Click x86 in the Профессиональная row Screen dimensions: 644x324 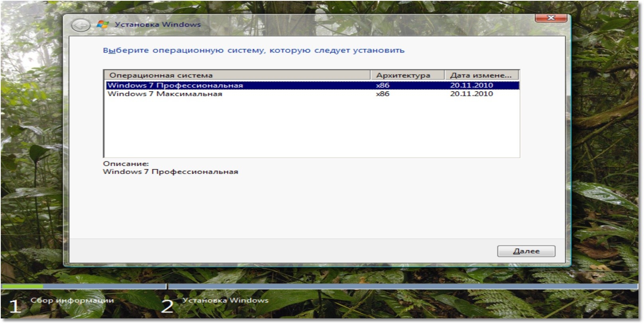383,85
